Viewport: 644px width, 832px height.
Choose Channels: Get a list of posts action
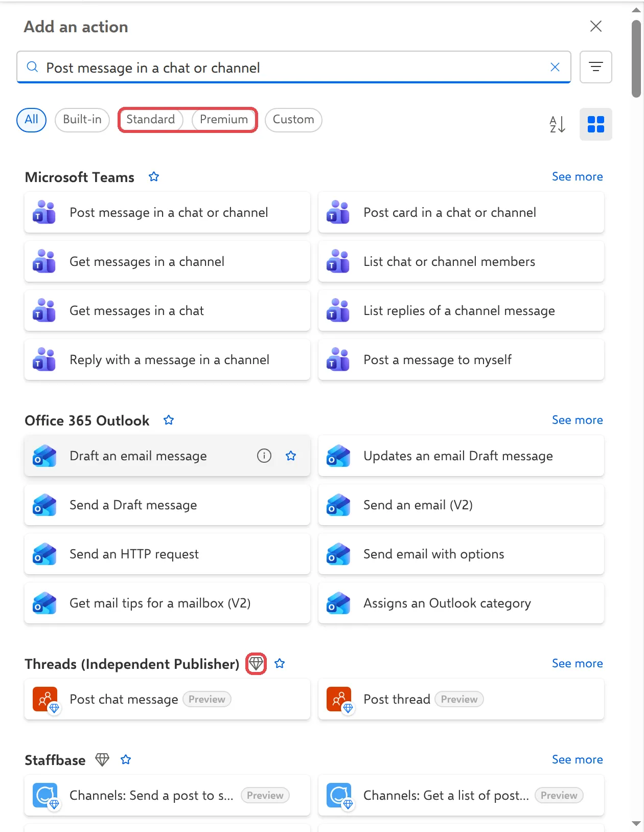(461, 795)
